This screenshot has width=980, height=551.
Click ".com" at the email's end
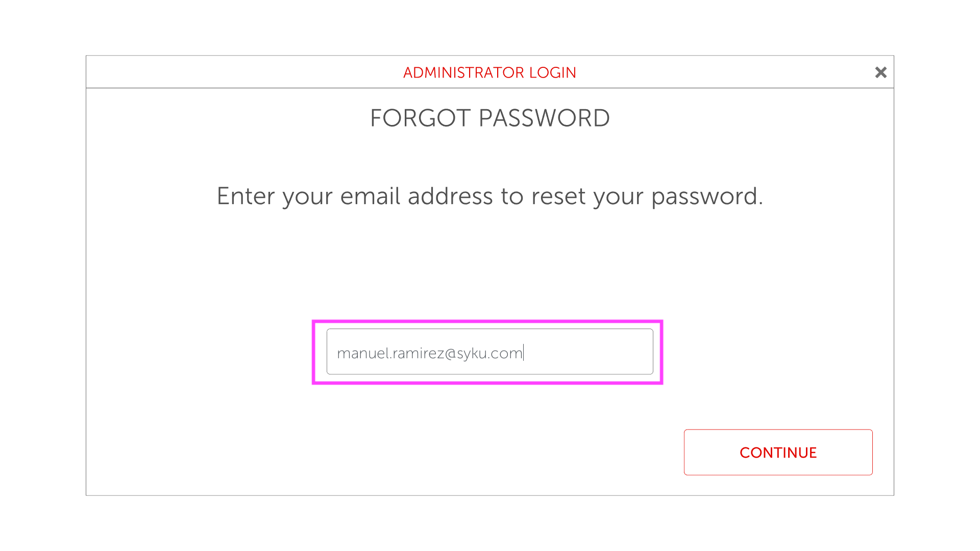(505, 353)
